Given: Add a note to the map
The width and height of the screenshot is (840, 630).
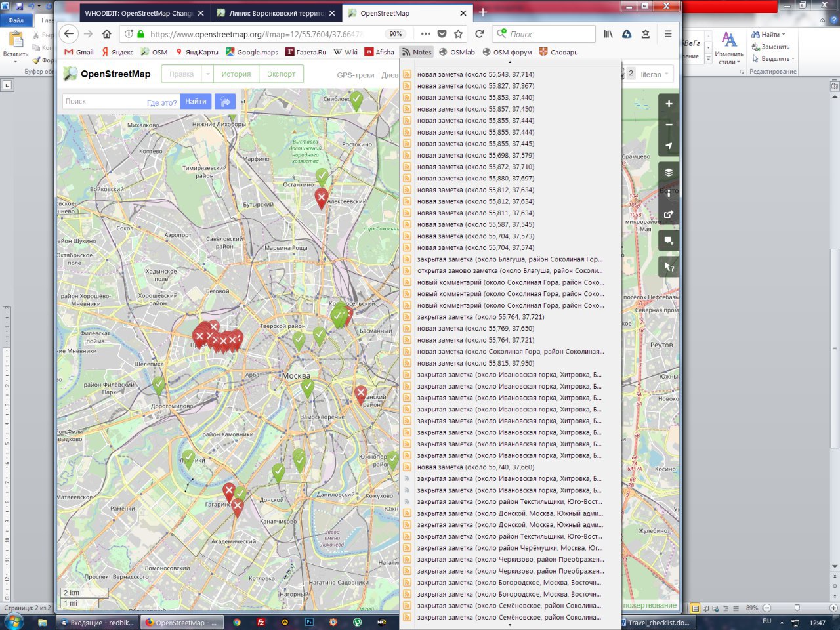Looking at the screenshot, I should pos(669,241).
